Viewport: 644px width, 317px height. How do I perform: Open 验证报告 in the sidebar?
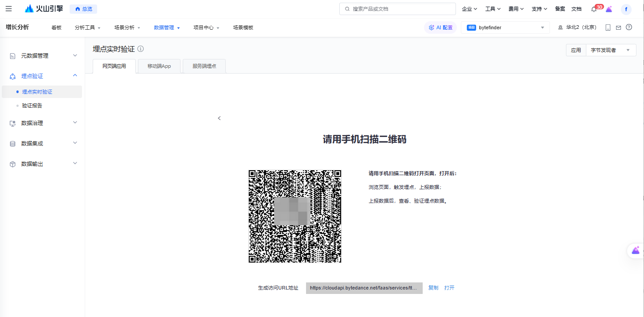click(x=42, y=106)
